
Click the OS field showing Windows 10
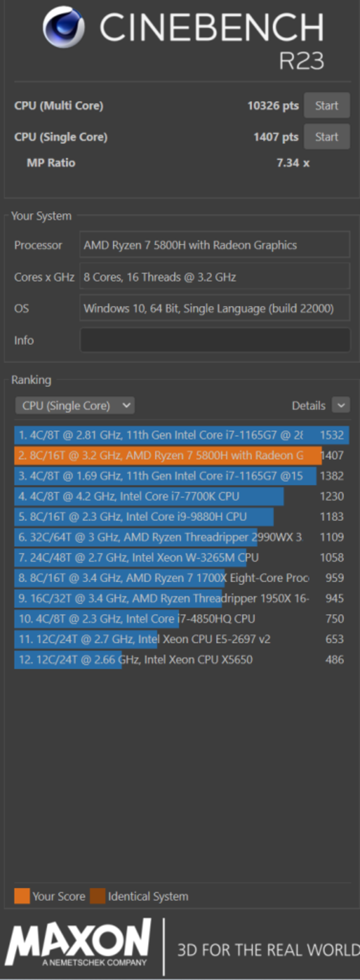coord(215,308)
